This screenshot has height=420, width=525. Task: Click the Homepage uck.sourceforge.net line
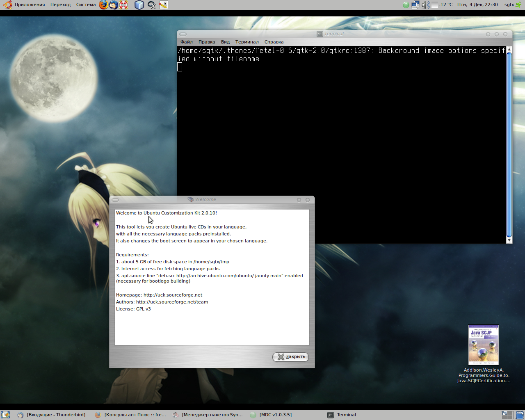tap(159, 295)
